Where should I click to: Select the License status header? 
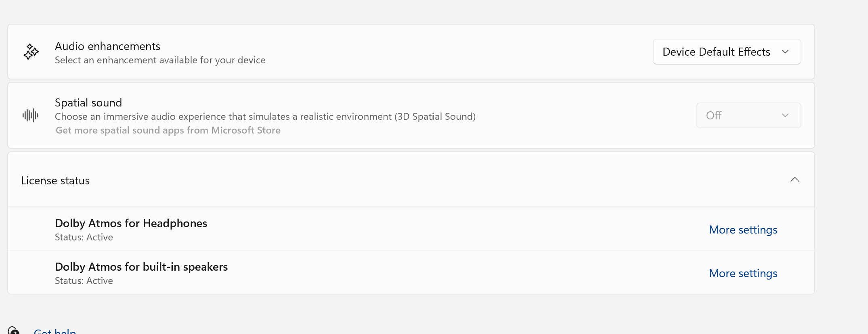tap(55, 180)
